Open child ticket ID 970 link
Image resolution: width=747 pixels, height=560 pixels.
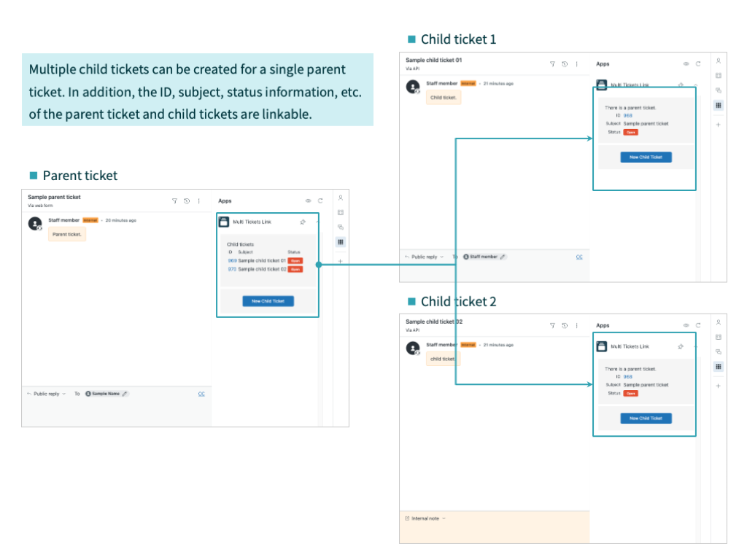[x=232, y=269]
